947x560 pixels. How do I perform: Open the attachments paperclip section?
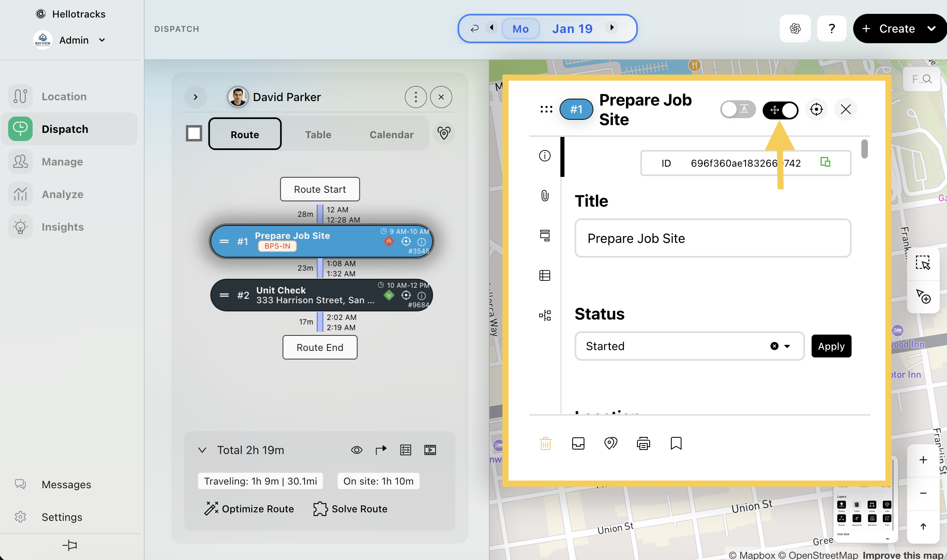coord(544,196)
